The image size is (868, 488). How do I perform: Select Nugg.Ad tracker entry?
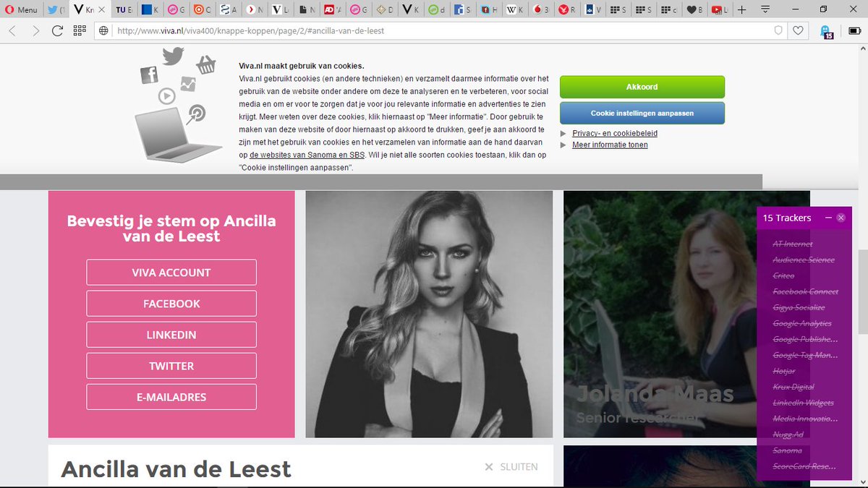788,435
